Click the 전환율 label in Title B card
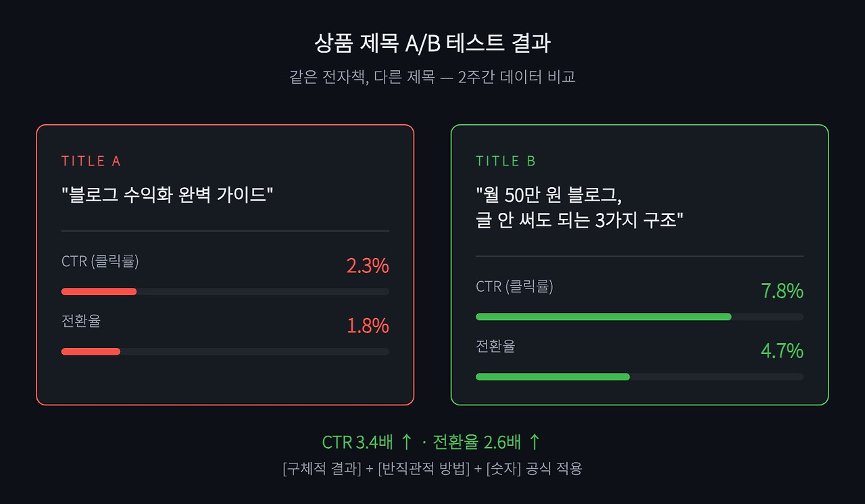This screenshot has height=504, width=865. [495, 346]
